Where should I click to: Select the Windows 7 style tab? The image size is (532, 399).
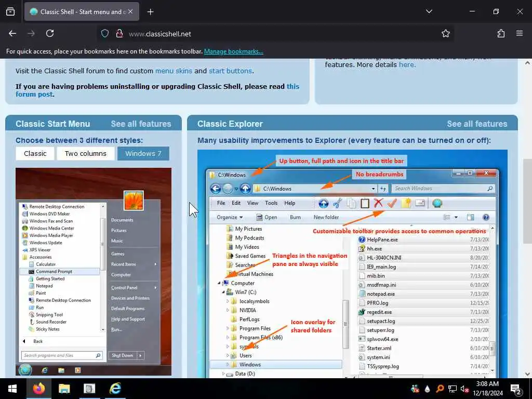[x=143, y=154]
